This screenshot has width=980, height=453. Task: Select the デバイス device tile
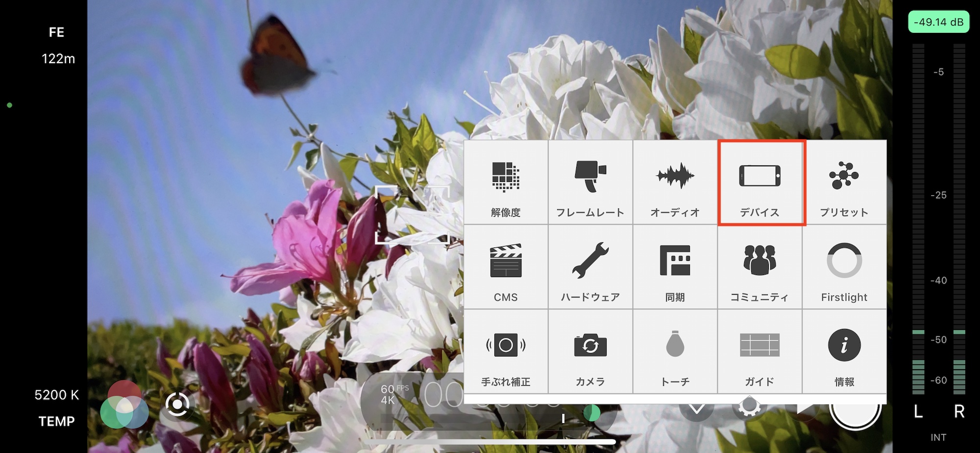(760, 182)
